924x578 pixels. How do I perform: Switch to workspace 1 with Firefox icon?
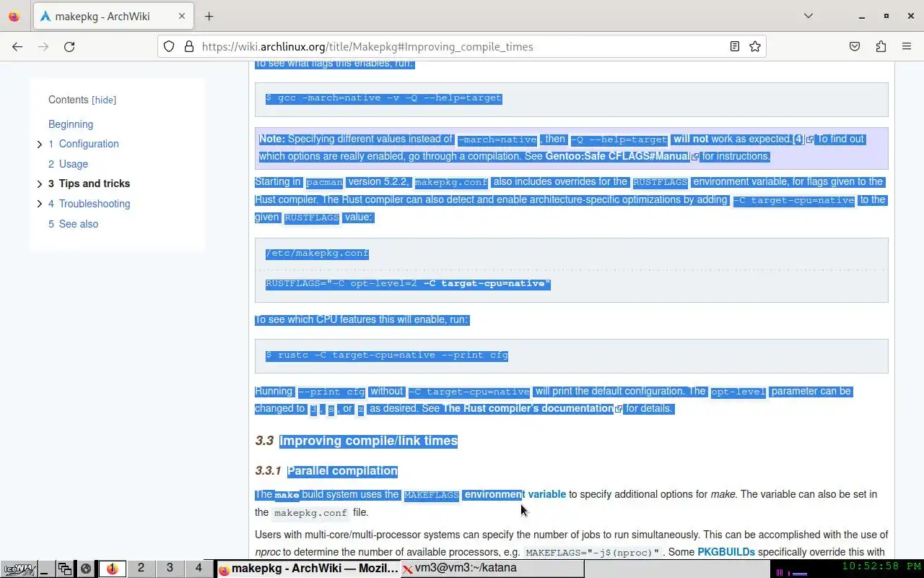click(112, 569)
